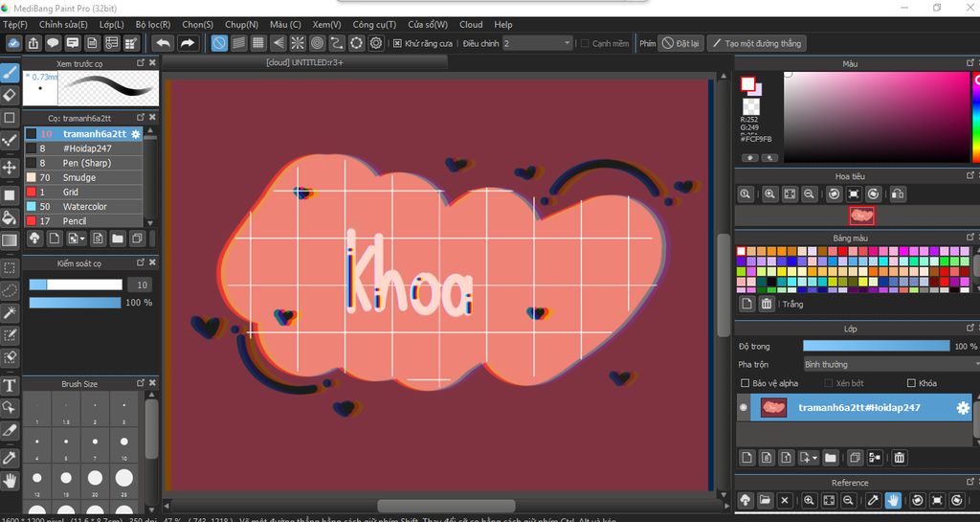Undock the Màu color panel
The height and width of the screenshot is (522, 980).
(970, 63)
